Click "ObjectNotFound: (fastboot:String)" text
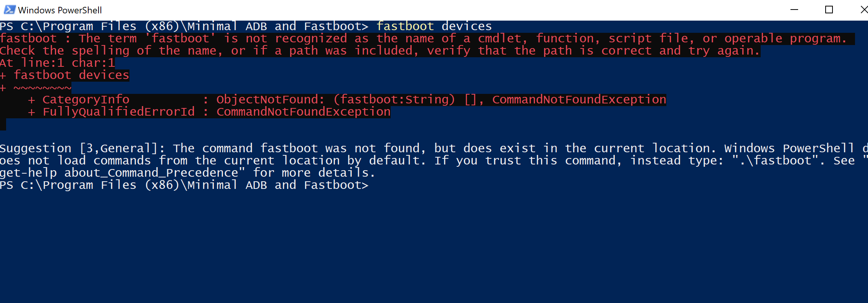868x303 pixels. click(336, 100)
